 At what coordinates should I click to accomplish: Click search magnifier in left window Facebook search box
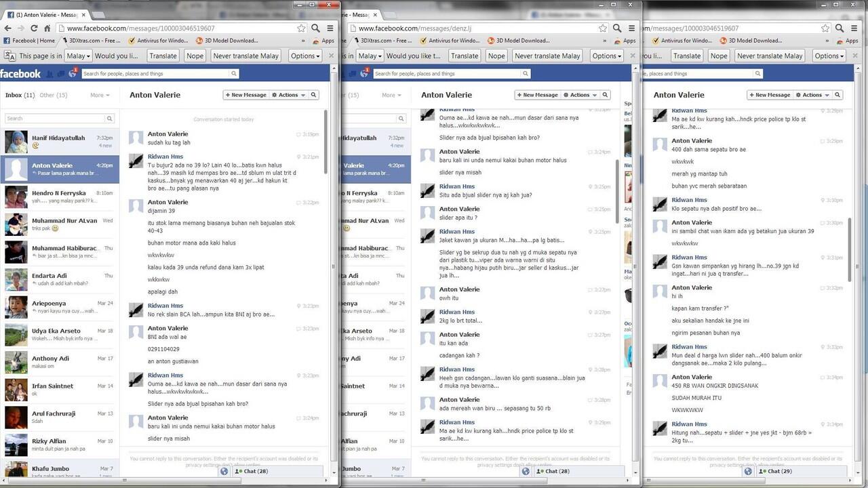point(234,74)
